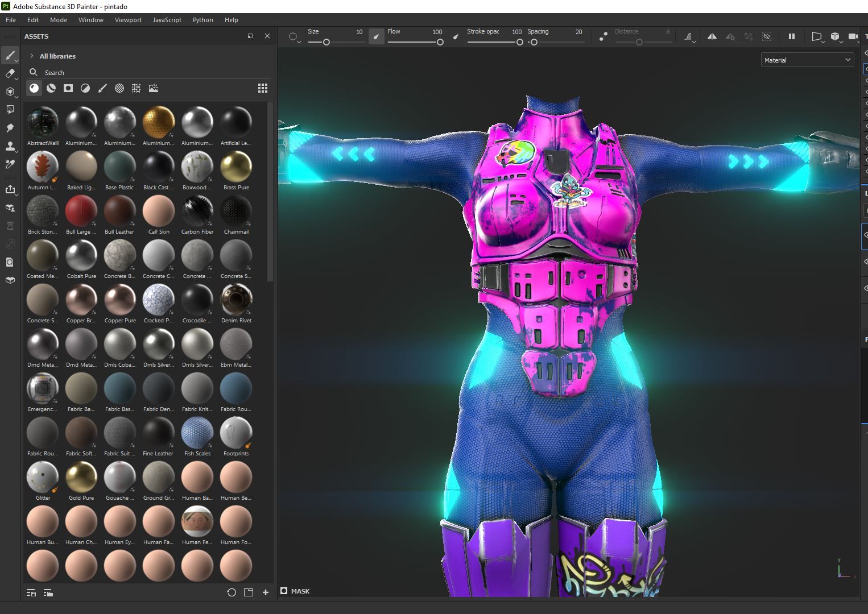
Task: Filter assets by Alphas checkered icon
Action: [x=119, y=88]
